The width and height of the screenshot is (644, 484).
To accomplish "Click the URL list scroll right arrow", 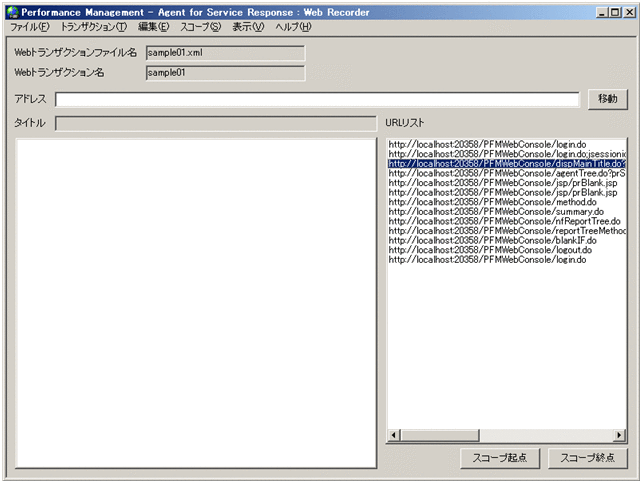I will pyautogui.click(x=619, y=435).
